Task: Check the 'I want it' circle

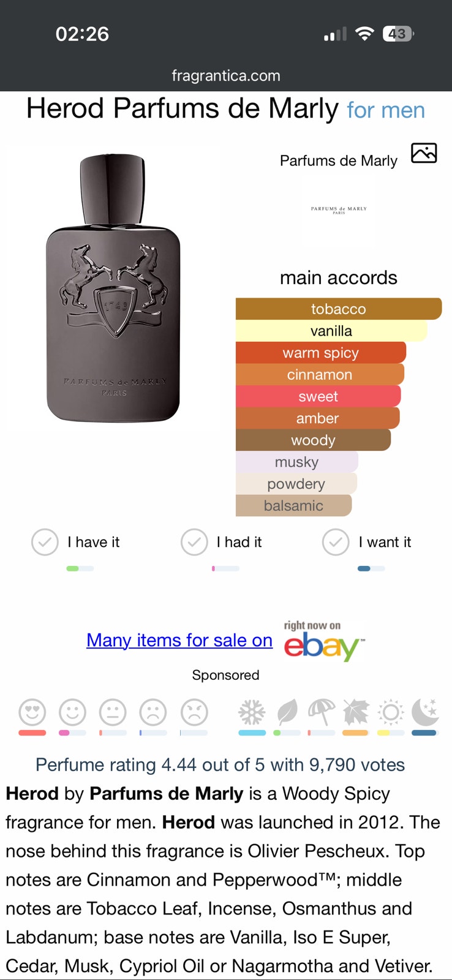Action: point(336,542)
